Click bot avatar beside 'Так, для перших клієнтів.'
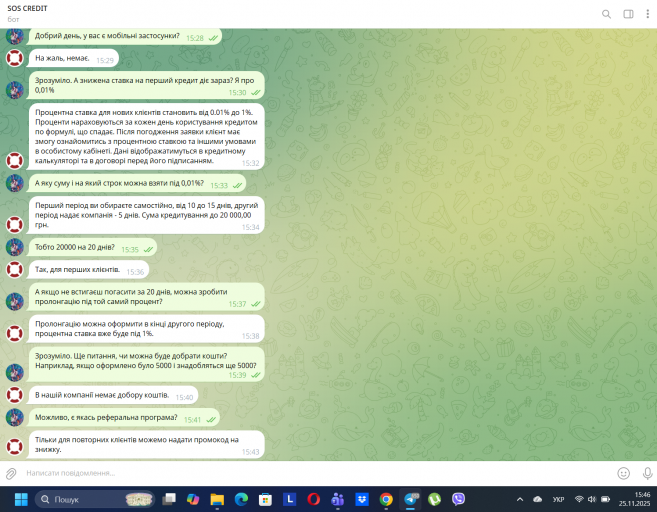 pos(15,269)
